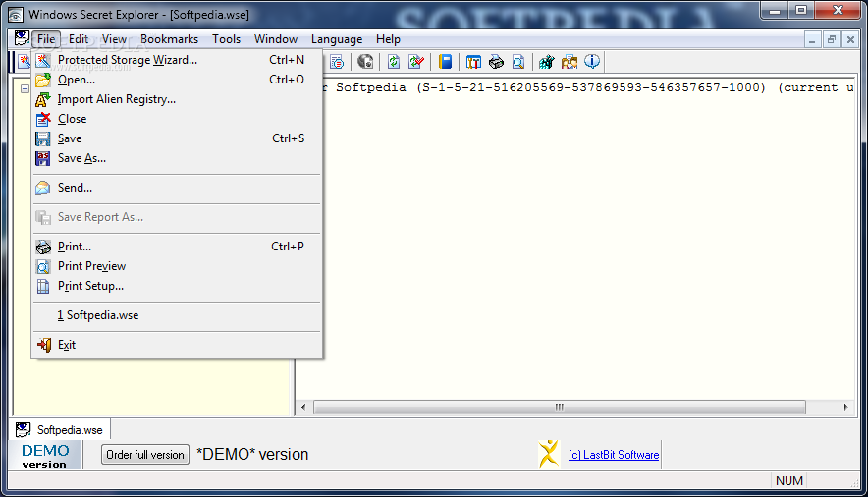Viewport: 868px width, 497px height.
Task: Select Save in the File menu
Action: click(x=177, y=138)
